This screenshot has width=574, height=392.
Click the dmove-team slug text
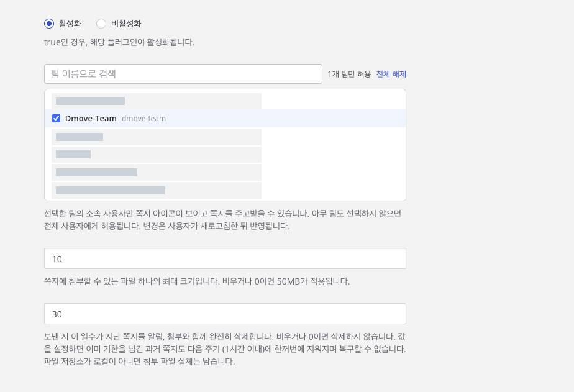point(143,119)
